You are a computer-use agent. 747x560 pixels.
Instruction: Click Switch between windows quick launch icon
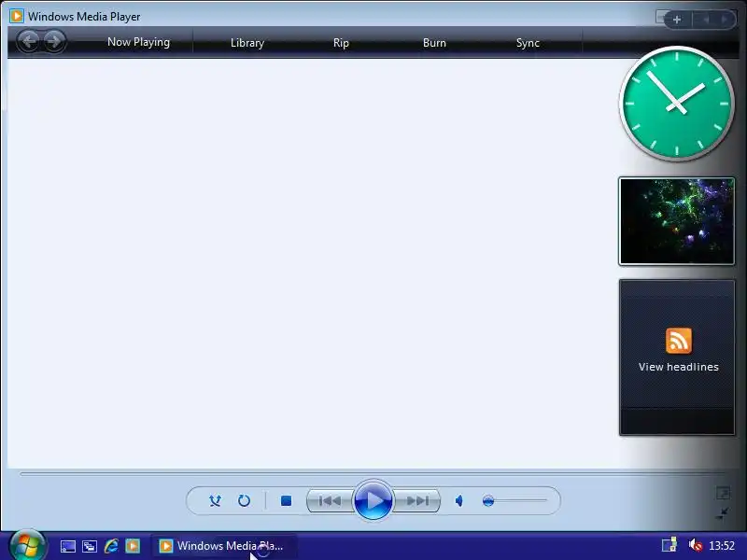point(90,546)
